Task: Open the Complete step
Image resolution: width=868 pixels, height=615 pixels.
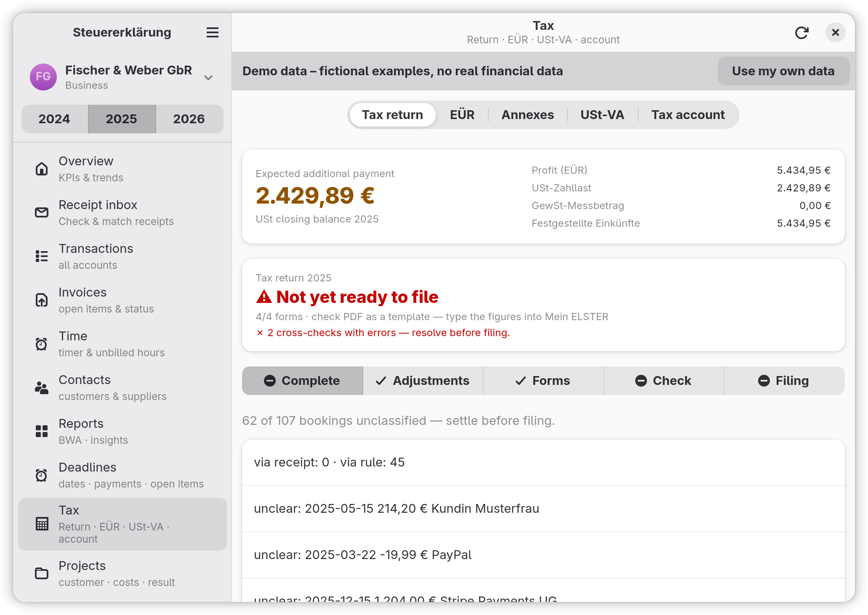Action: click(302, 381)
